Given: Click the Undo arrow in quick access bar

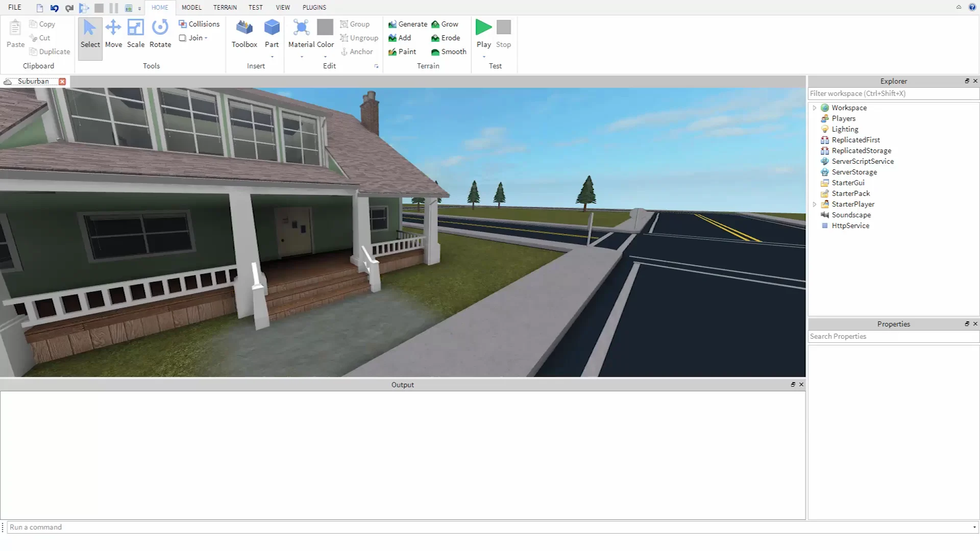Looking at the screenshot, I should click(54, 8).
